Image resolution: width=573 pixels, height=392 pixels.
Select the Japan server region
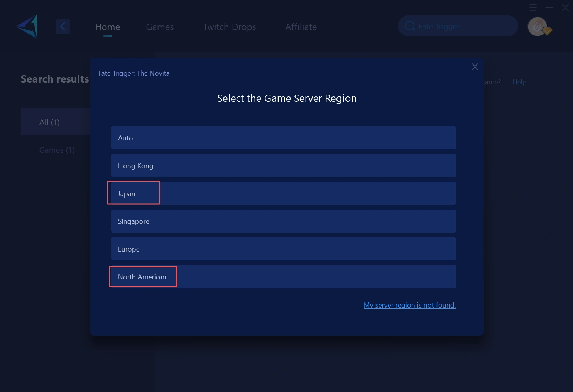coord(284,193)
